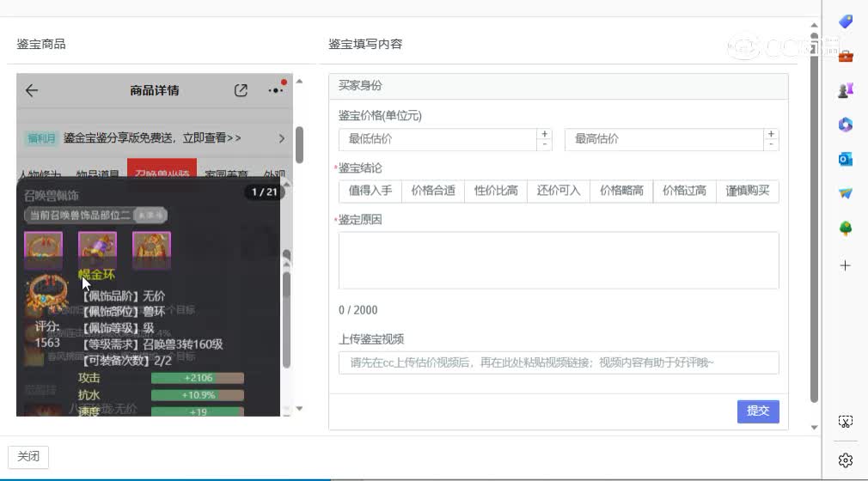Click the 最低估价 input field
The width and height of the screenshot is (868, 481).
tap(437, 139)
